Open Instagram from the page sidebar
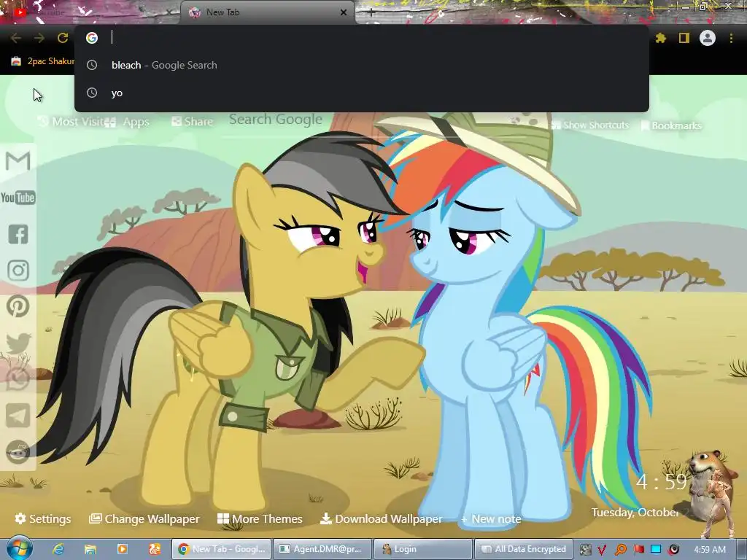This screenshot has height=560, width=747. coord(18,270)
